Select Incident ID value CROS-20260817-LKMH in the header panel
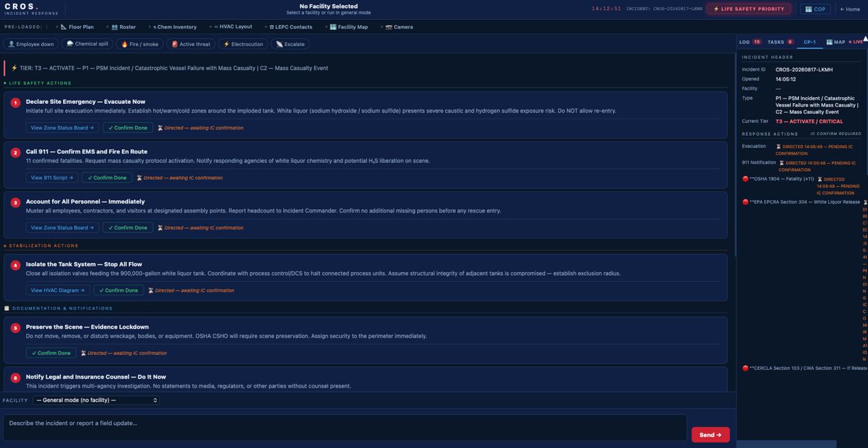Viewport: 868px width, 448px height. pos(804,70)
